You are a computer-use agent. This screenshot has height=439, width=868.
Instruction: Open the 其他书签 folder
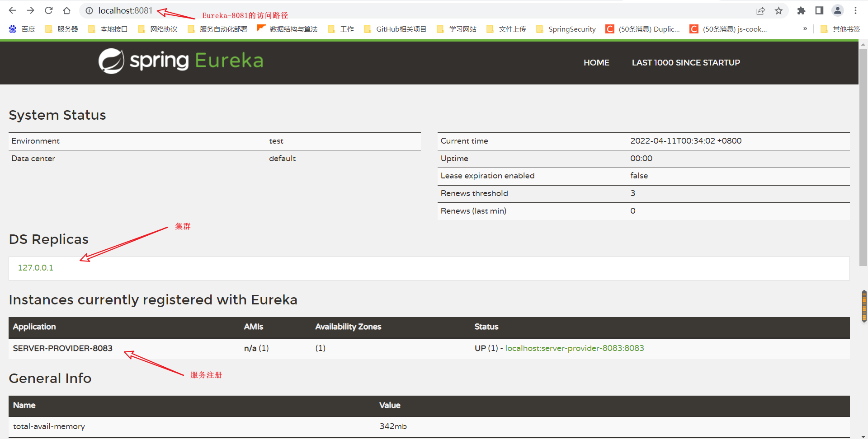coord(840,29)
